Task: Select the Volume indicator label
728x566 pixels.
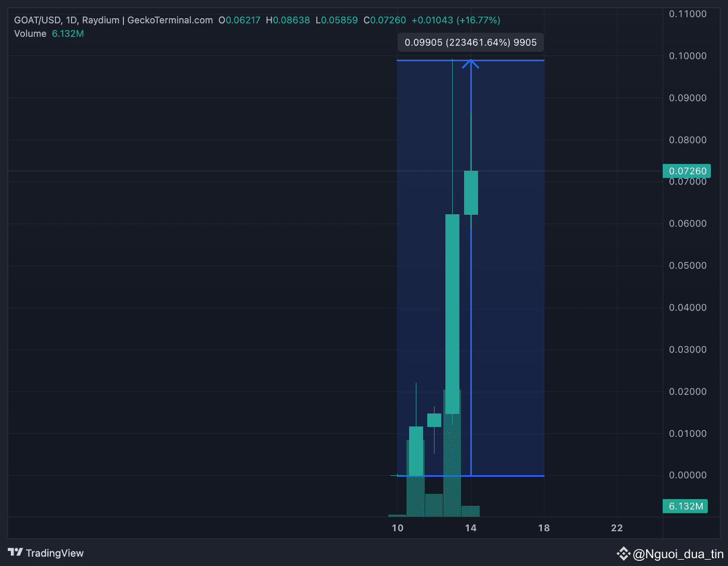Action: [30, 33]
